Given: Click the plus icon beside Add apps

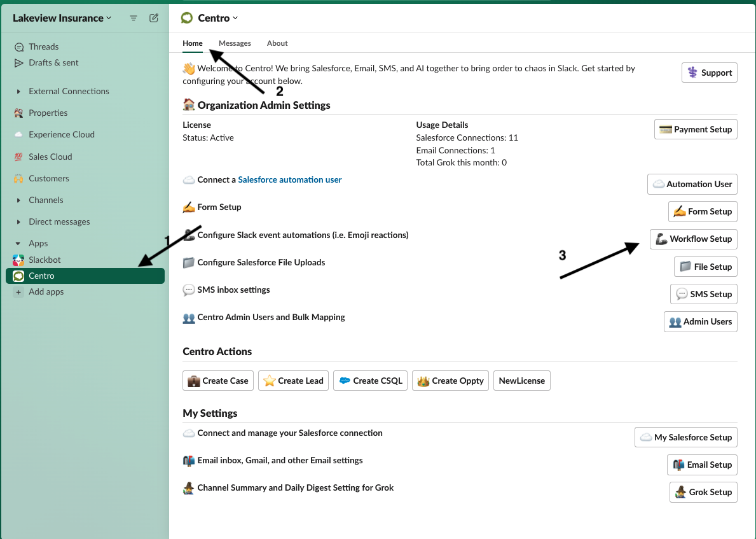Looking at the screenshot, I should pos(18,292).
